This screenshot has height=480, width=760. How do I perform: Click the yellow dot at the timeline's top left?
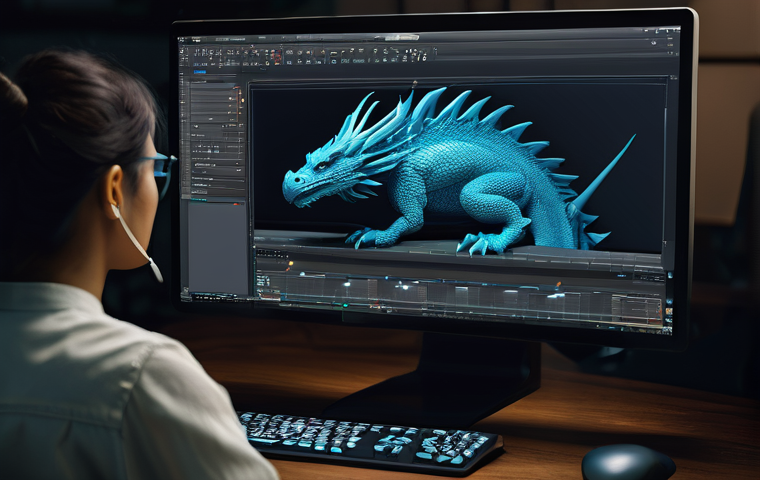coord(291,263)
